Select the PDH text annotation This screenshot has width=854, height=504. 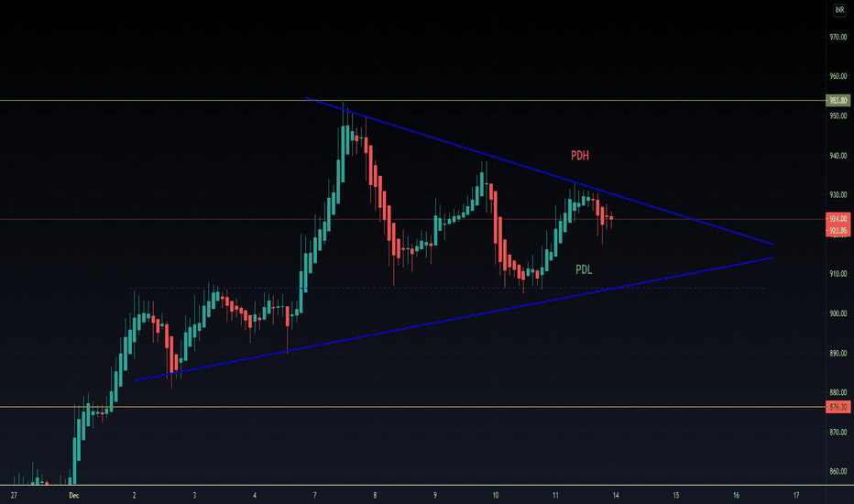[579, 156]
